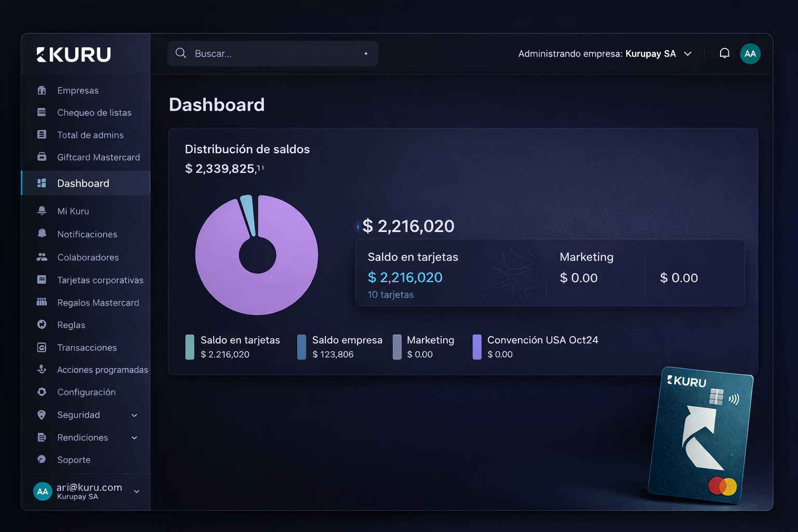This screenshot has width=798, height=532.
Task: Click the Giftcard Mastercard icon
Action: point(42,157)
